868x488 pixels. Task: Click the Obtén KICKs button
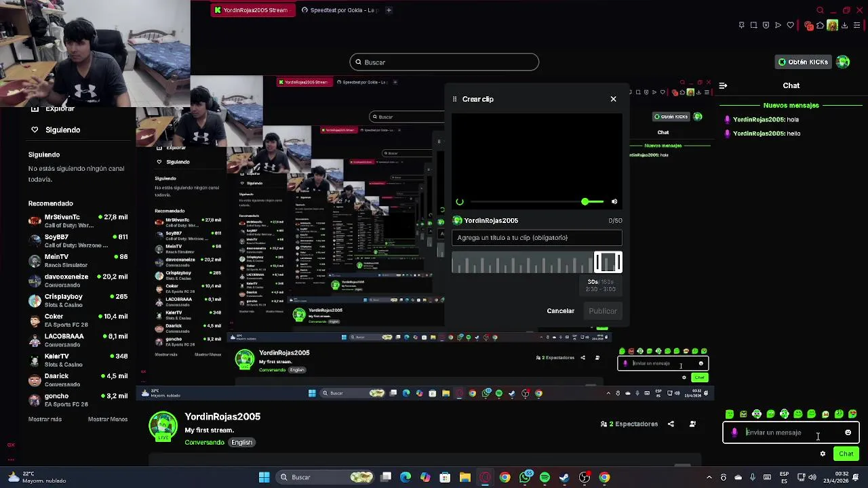click(x=803, y=62)
